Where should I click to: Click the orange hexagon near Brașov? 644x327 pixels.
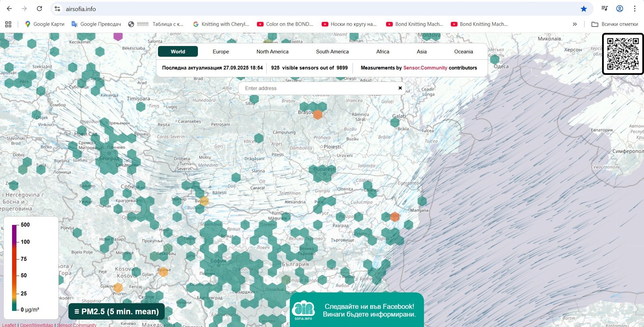click(x=318, y=114)
